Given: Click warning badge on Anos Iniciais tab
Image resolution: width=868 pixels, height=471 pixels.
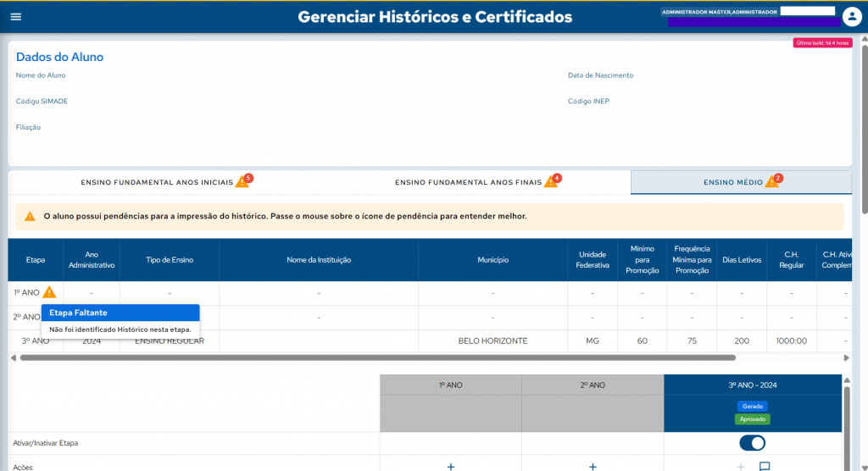Looking at the screenshot, I should pyautogui.click(x=243, y=181).
